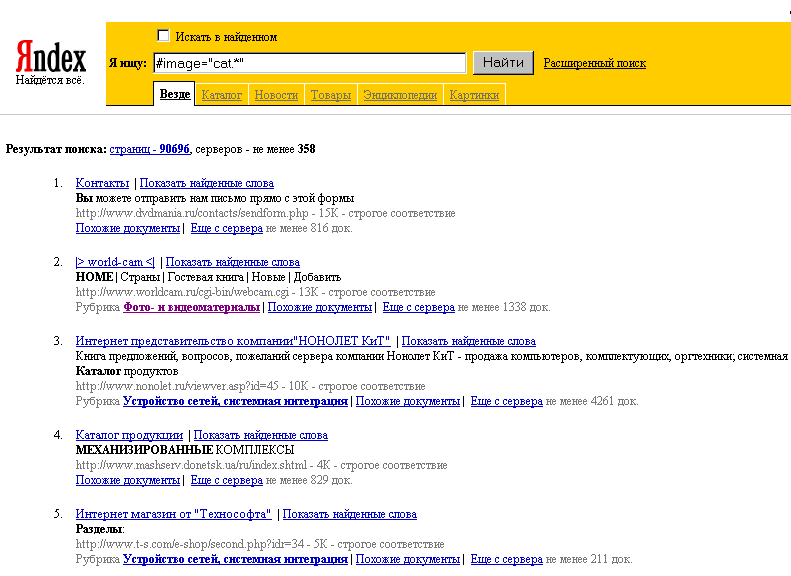Image resolution: width=791 pixels, height=576 pixels.
Task: Switch to the Новости tab
Action: point(276,95)
